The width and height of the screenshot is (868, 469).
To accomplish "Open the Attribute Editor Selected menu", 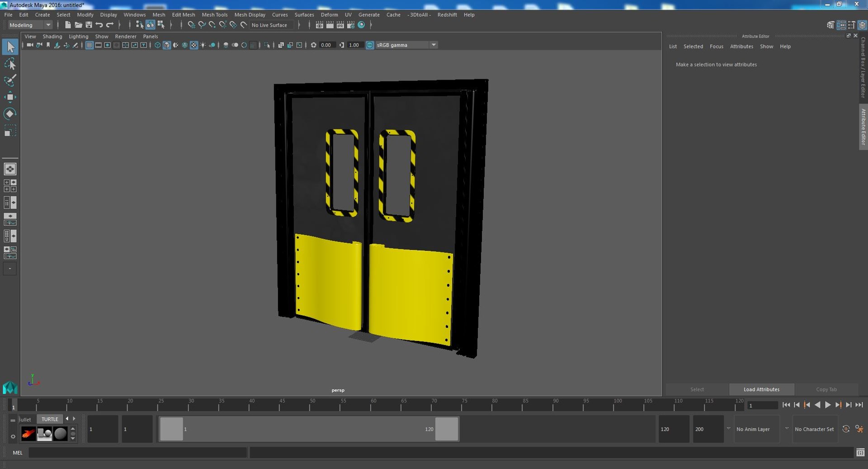I will (693, 46).
